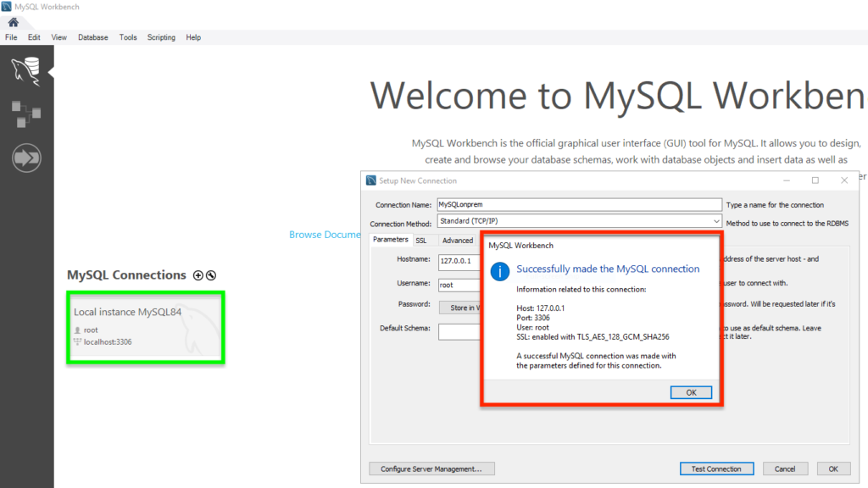Open the Edit menu
868x488 pixels.
pyautogui.click(x=34, y=37)
